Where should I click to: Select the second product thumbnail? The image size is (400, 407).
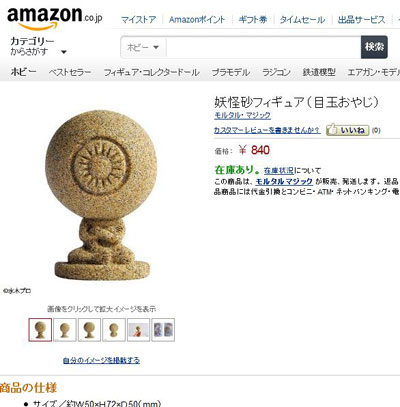65,330
